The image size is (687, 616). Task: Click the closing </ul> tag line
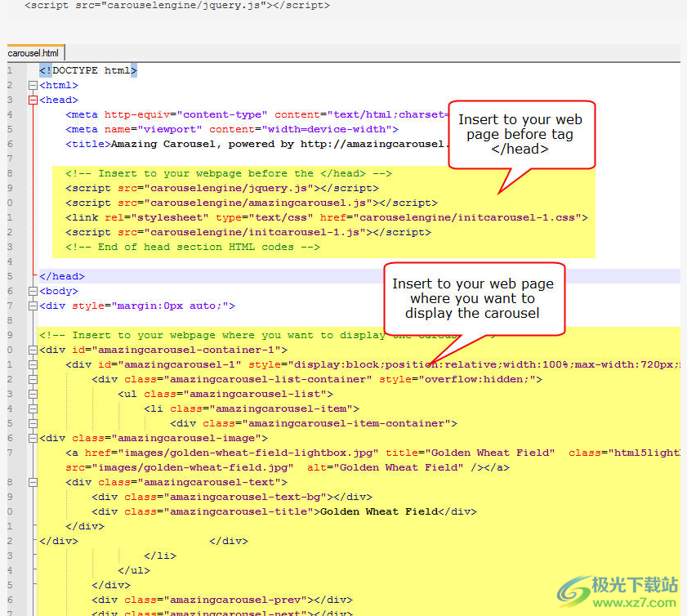point(134,570)
